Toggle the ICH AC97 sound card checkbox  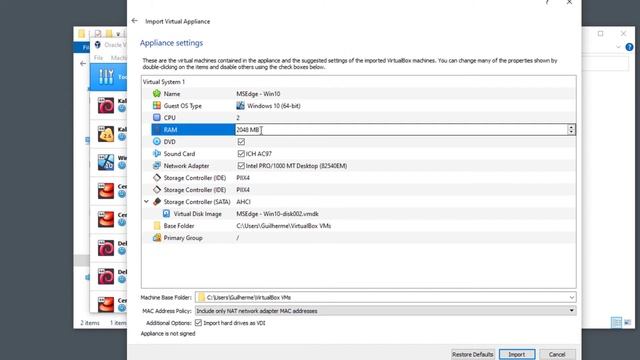pyautogui.click(x=241, y=153)
